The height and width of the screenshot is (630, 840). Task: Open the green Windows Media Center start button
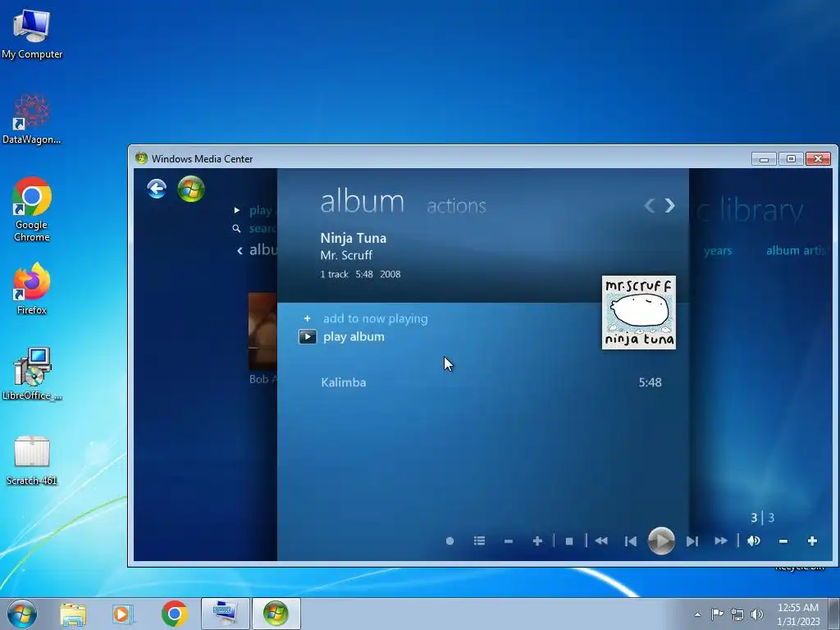click(x=191, y=189)
